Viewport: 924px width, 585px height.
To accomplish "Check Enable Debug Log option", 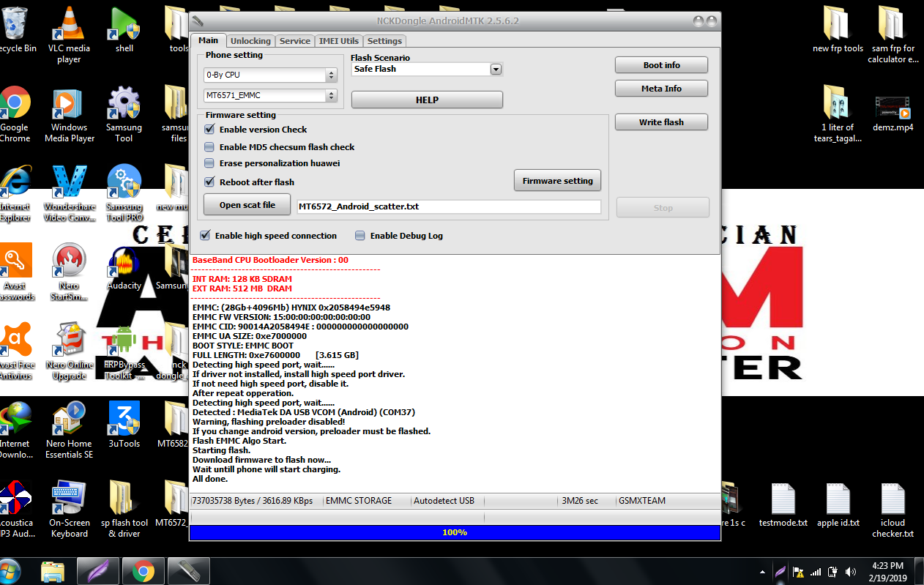I will pos(359,236).
